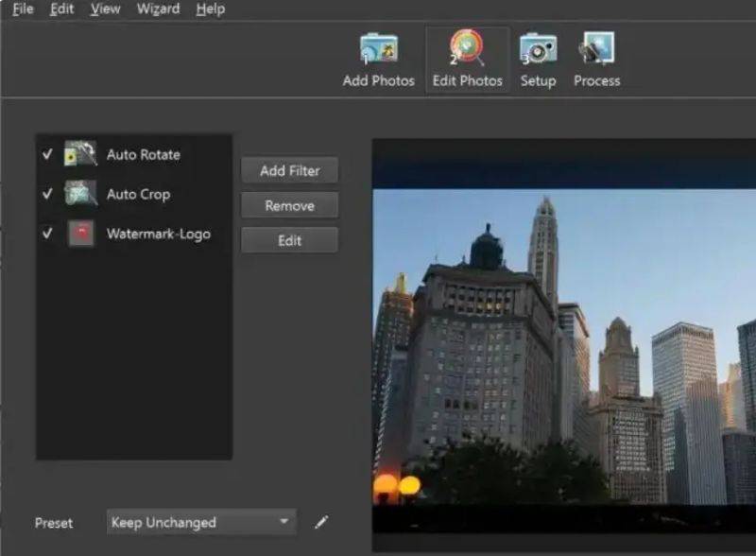The image size is (756, 556).
Task: Open the Edit Photos step icon
Action: [467, 49]
